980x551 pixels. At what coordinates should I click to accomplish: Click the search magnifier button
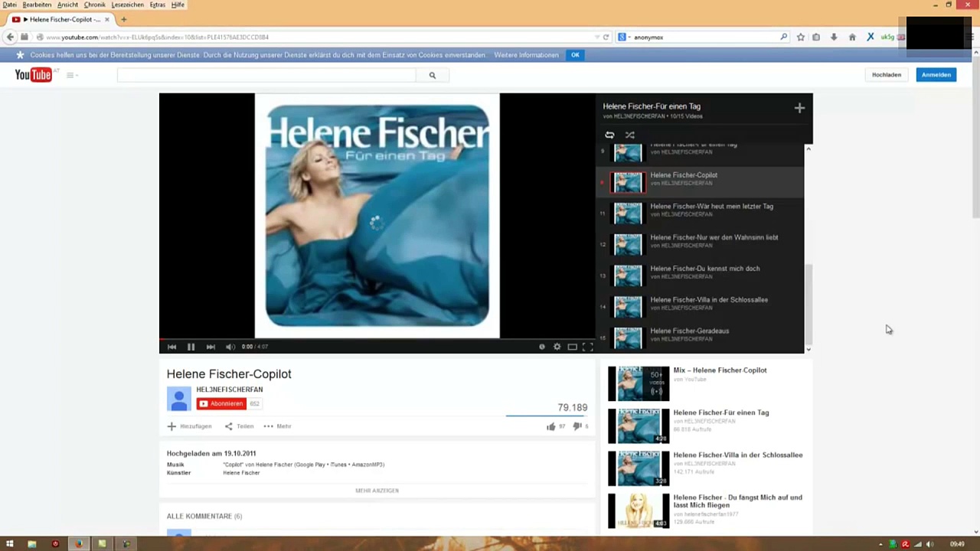432,75
